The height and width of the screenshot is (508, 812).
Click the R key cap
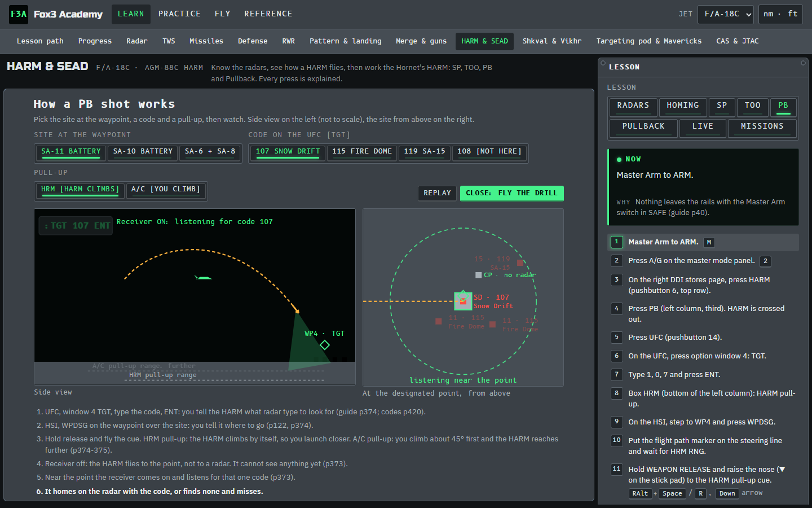coord(701,493)
